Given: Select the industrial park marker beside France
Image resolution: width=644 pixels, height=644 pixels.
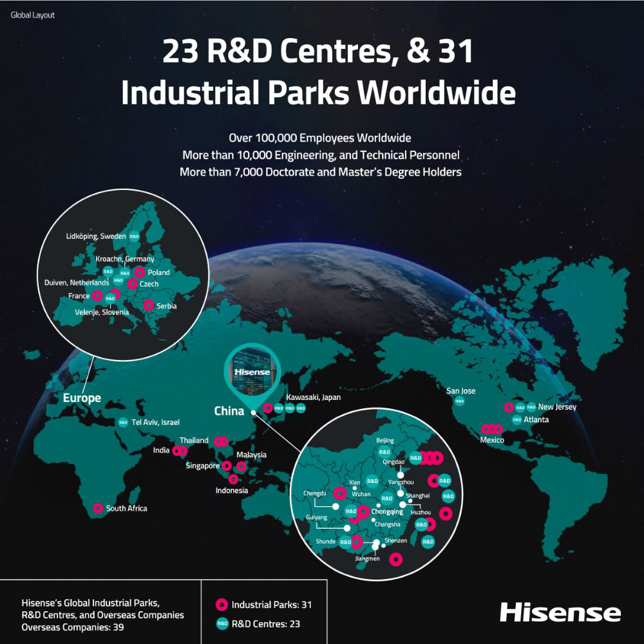Looking at the screenshot, I should [97, 296].
